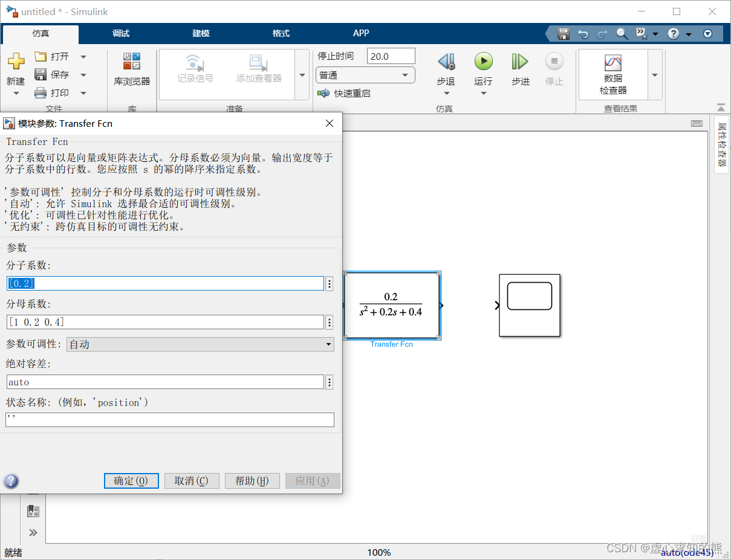Click the quick access redo icon
The width and height of the screenshot is (731, 560).
click(x=602, y=34)
